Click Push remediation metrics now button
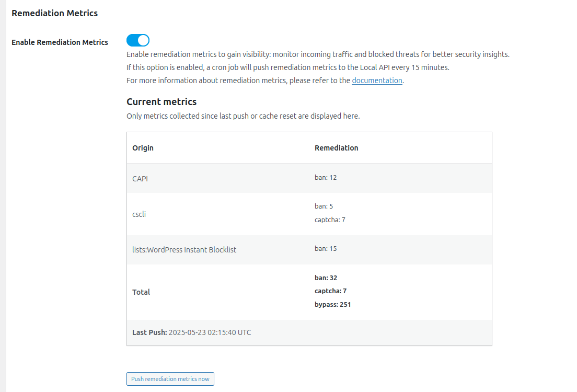Viewport: 577px width, 392px height. pyautogui.click(x=170, y=379)
